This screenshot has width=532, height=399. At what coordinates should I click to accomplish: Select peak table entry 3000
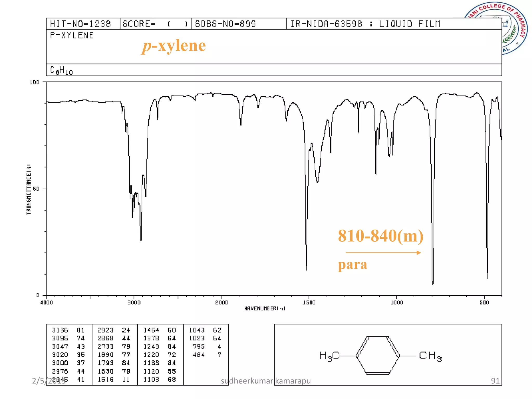[x=69, y=363]
